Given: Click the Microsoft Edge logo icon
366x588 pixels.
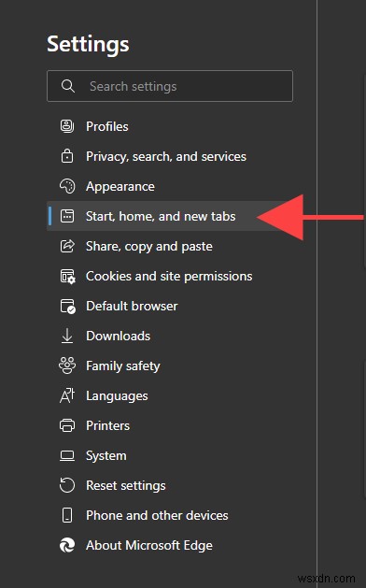Looking at the screenshot, I should 67,545.
